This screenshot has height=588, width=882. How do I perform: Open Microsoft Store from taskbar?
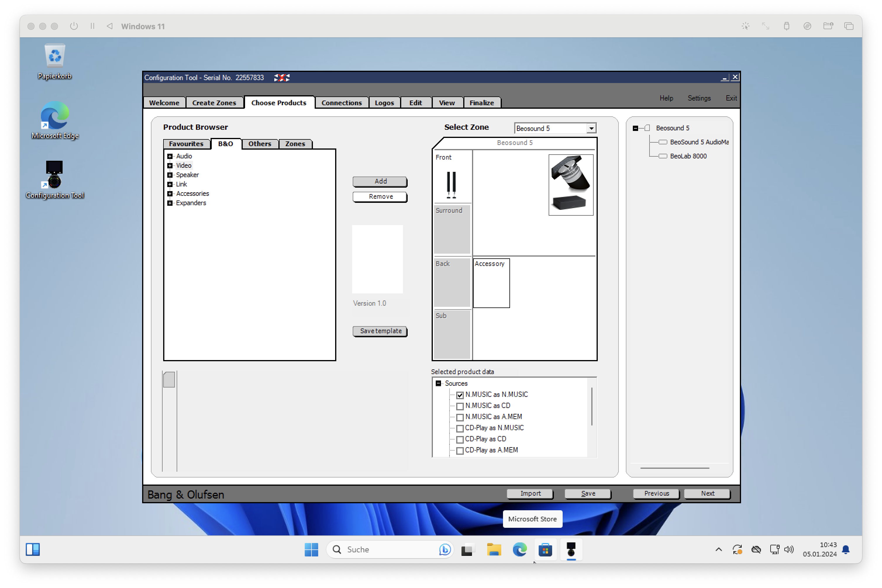coord(545,549)
